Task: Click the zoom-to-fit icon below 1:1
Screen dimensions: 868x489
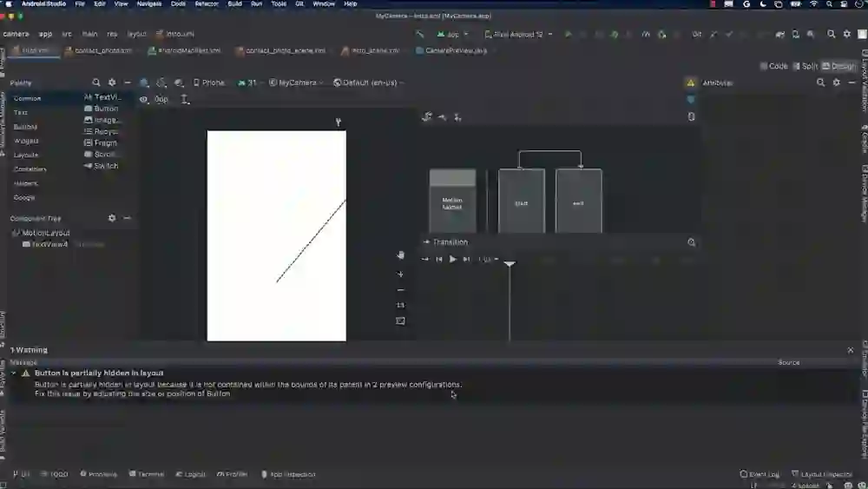Action: click(x=400, y=320)
